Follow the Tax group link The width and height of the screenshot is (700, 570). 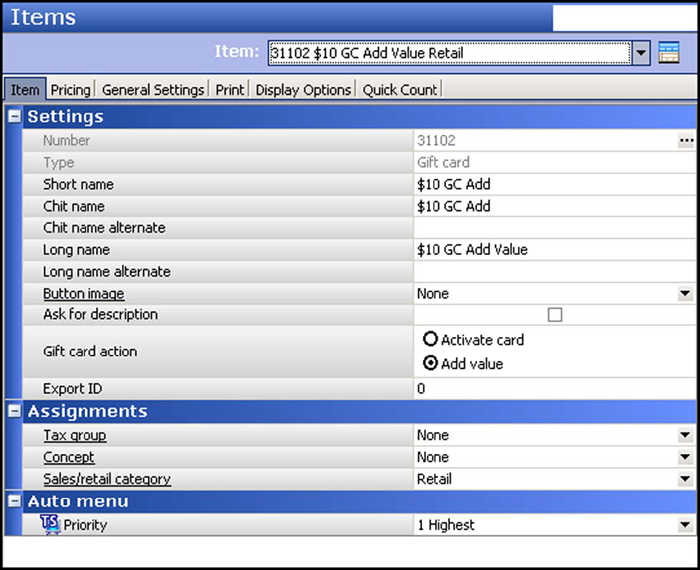(x=75, y=435)
